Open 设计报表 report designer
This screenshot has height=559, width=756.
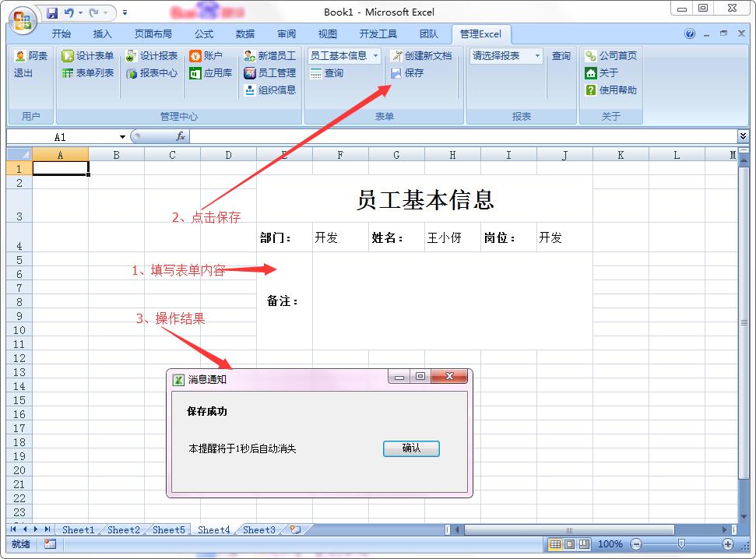[x=151, y=56]
